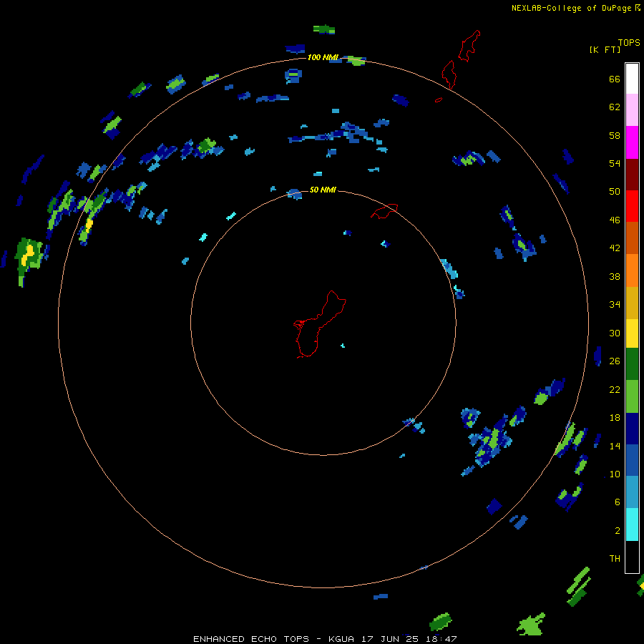
Task: Click the Guam island outline at radar center
Action: click(x=320, y=324)
